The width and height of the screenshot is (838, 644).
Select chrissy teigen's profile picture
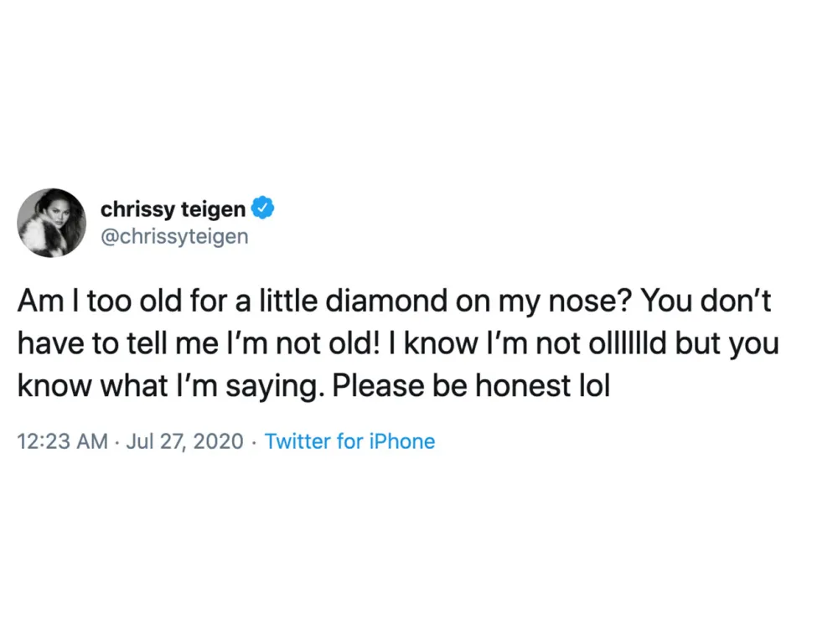52,223
